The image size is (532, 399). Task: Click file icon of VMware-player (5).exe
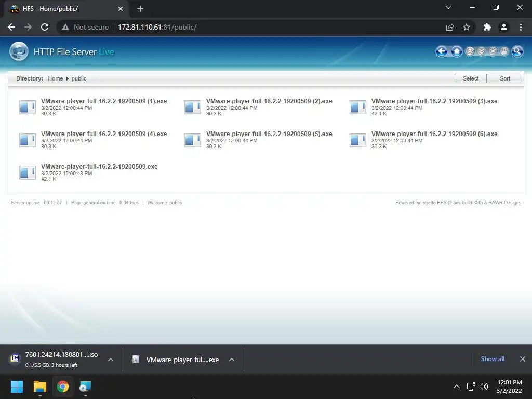click(x=192, y=140)
